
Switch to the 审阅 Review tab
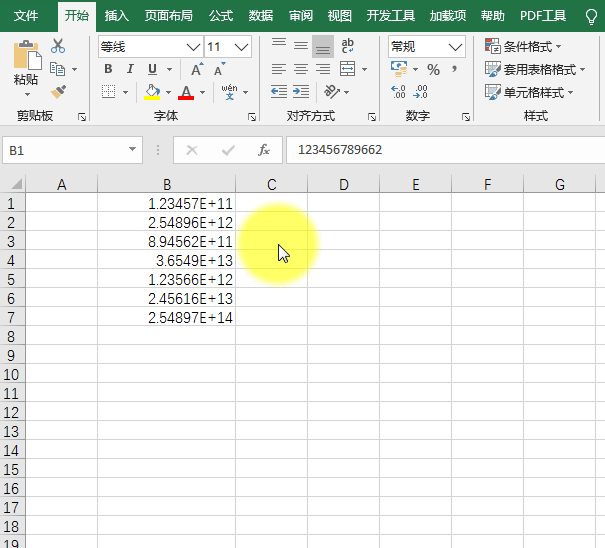(301, 16)
